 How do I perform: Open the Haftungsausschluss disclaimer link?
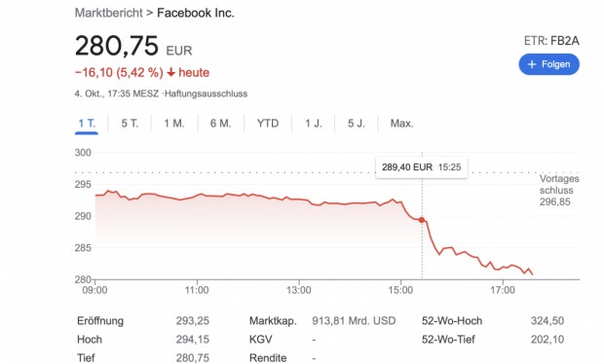tap(207, 93)
